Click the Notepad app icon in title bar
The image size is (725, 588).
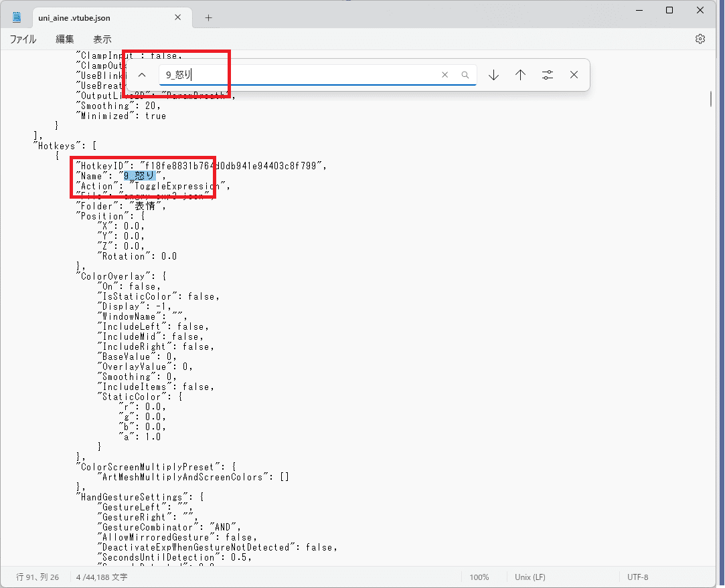(x=17, y=17)
